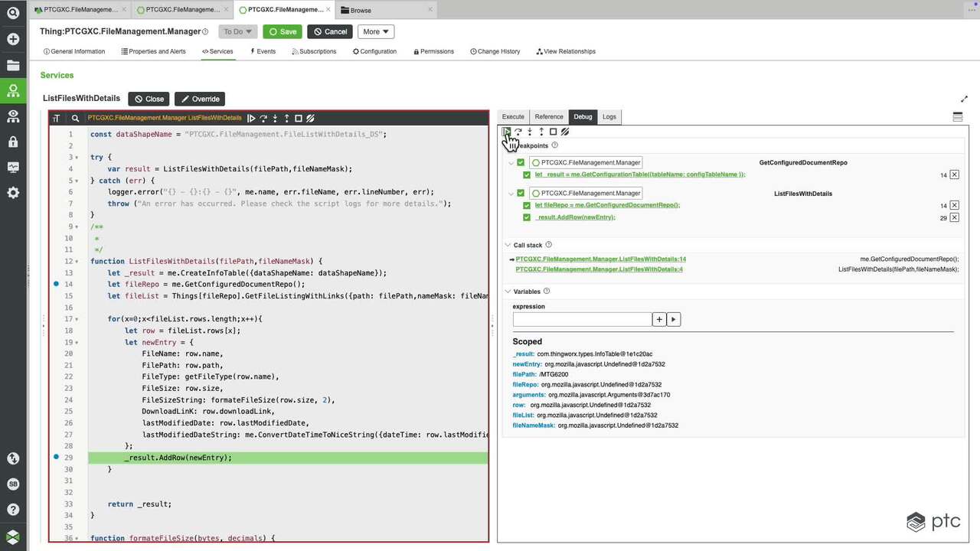Open the lock Security icon in sidebar
The width and height of the screenshot is (980, 551).
[x=13, y=142]
